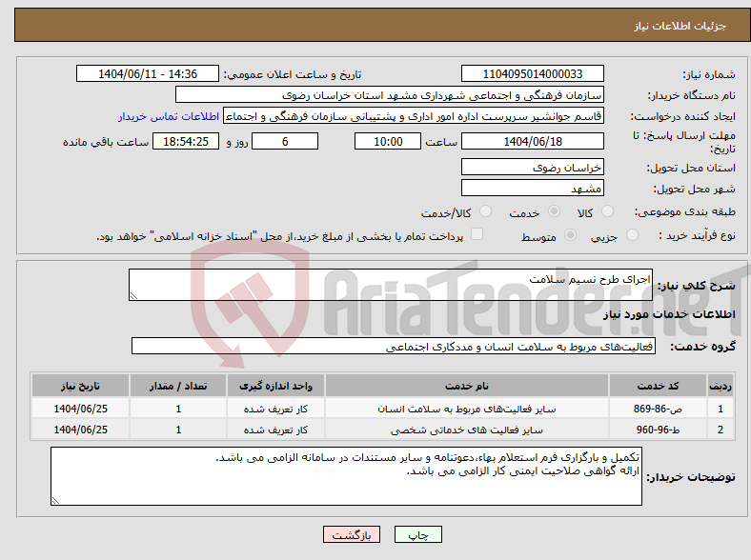751x560 pixels.
Task: Click the کد خدمت column header
Action: [x=659, y=386]
